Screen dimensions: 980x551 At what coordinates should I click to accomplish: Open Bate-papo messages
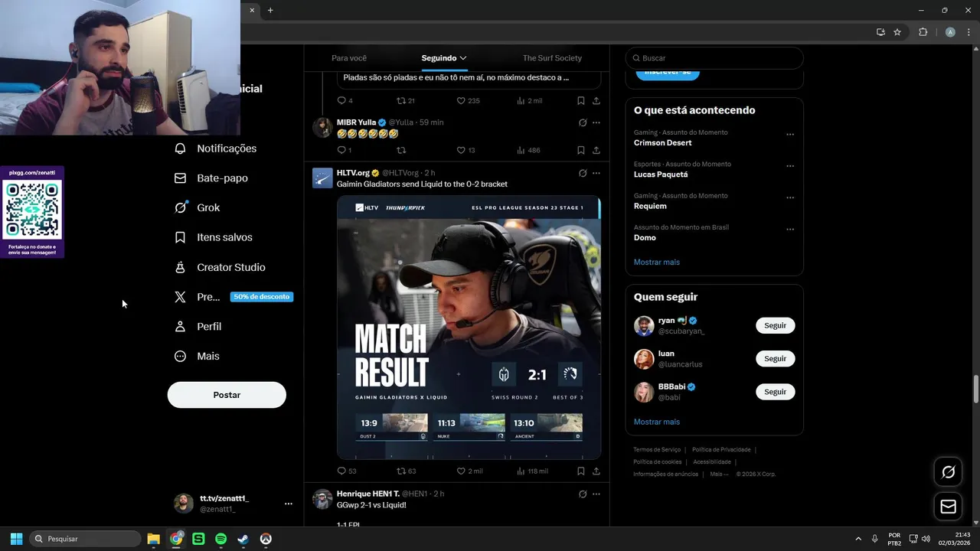click(211, 178)
